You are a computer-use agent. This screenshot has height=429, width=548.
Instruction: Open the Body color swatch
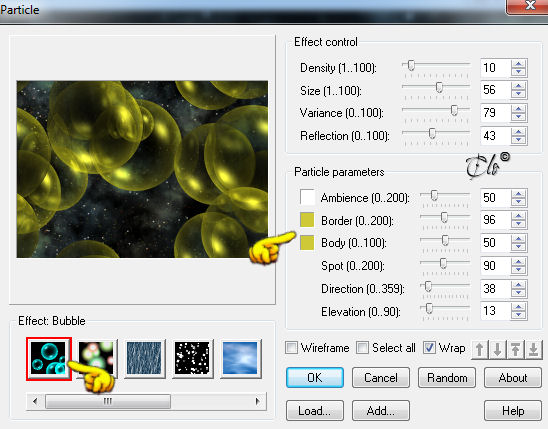[307, 242]
